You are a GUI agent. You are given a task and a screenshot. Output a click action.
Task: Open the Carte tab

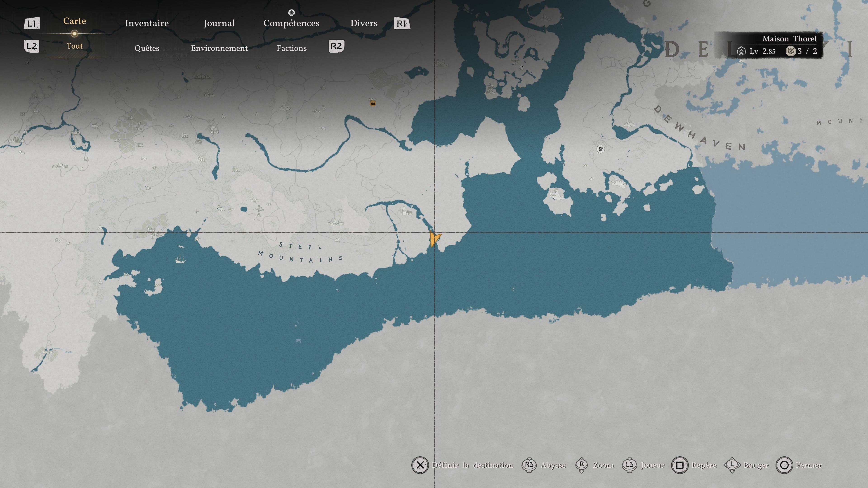point(74,21)
